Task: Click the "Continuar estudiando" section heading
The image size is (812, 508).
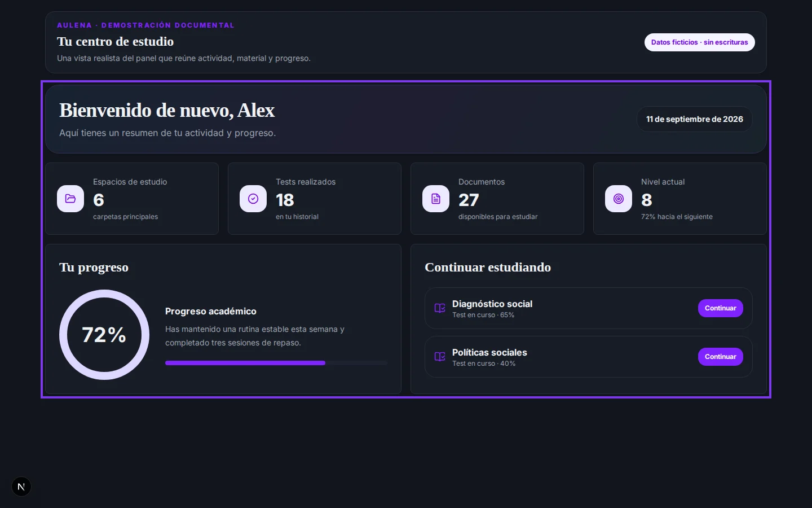Action: click(x=488, y=268)
